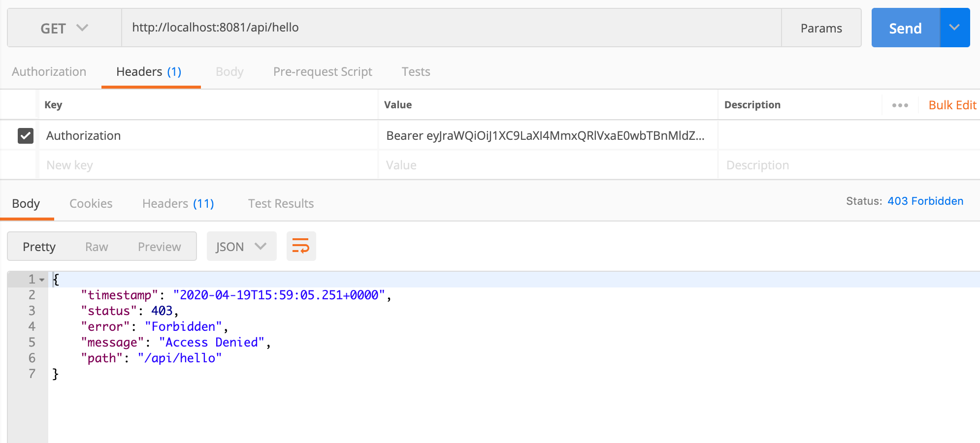980x443 pixels.
Task: Click the ellipsis icon in the headers table
Action: click(900, 105)
